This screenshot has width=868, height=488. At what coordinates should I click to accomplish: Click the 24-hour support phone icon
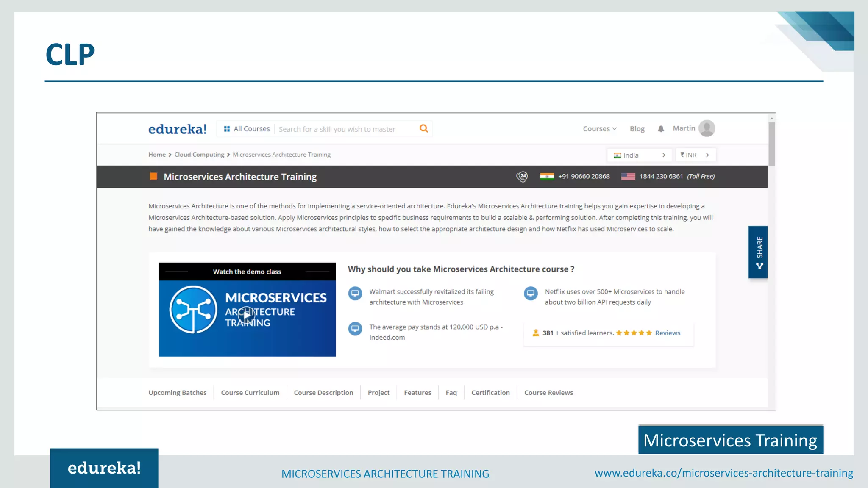(522, 177)
